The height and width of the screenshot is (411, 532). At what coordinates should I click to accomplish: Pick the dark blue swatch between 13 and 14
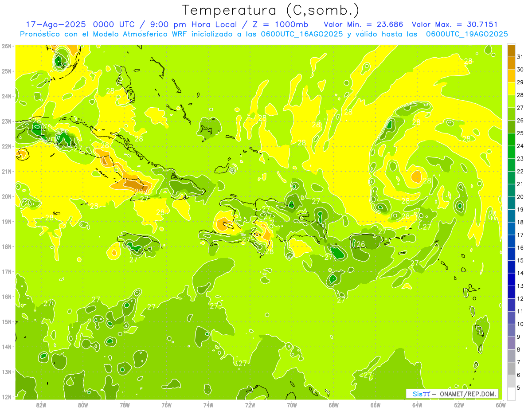point(511,279)
